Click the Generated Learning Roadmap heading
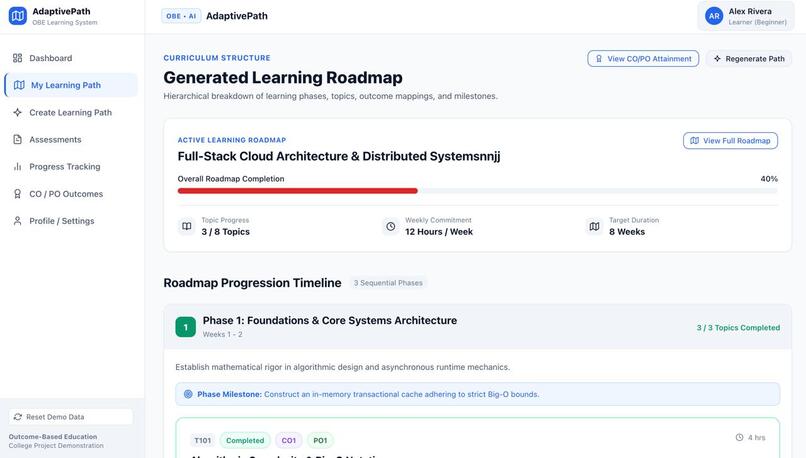 (283, 78)
